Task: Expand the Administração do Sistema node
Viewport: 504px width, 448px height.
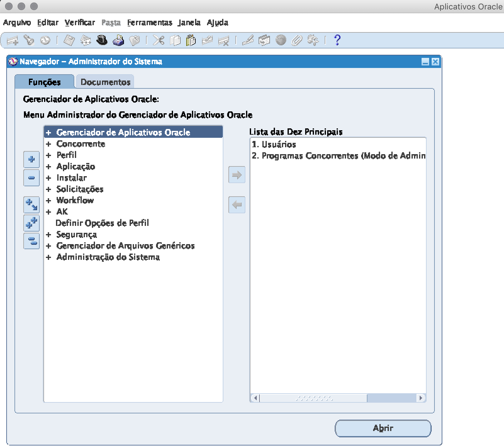Action: pyautogui.click(x=48, y=257)
